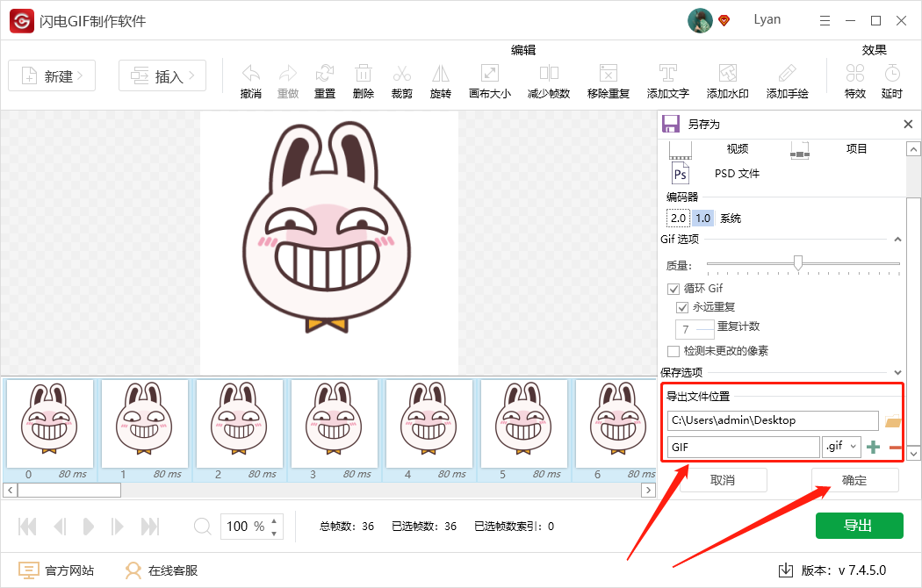Screen dimensions: 922x588
Task: Select the 视频 video format option
Action: 738,148
